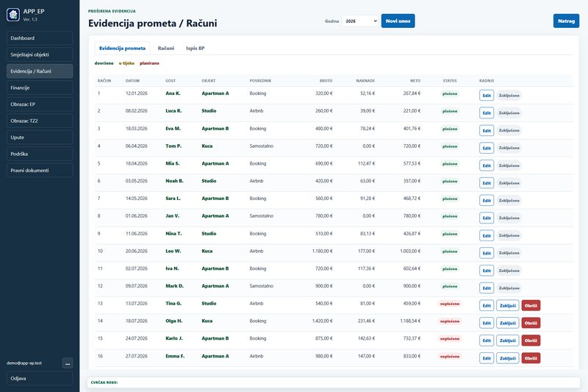Edit invoice 15 for Karlo J.

[487, 341]
